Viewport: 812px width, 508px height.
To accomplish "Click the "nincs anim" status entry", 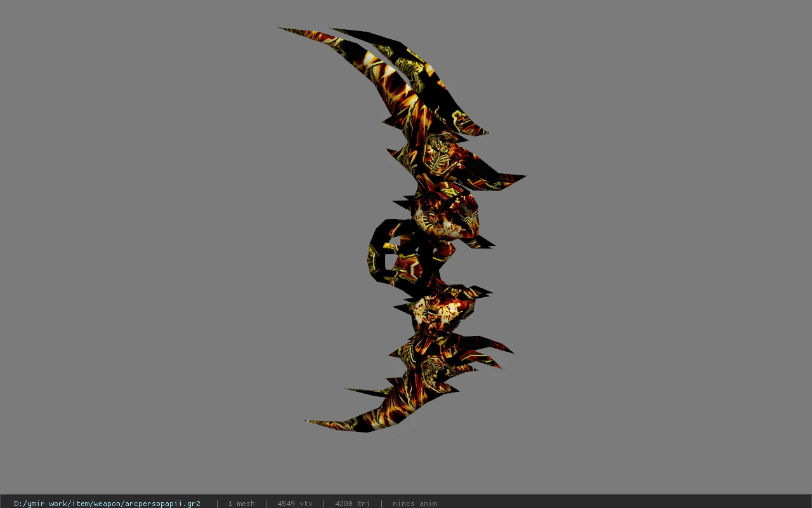I will [x=415, y=504].
